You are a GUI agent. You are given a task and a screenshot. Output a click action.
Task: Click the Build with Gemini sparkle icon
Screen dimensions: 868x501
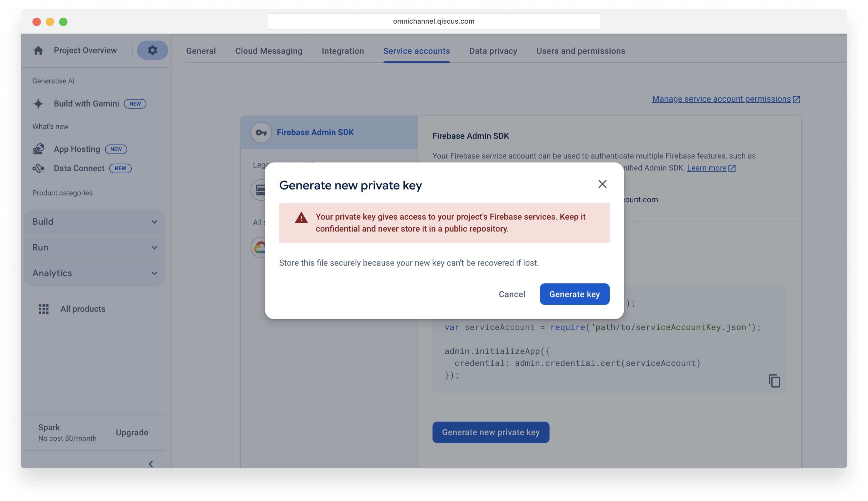[38, 104]
